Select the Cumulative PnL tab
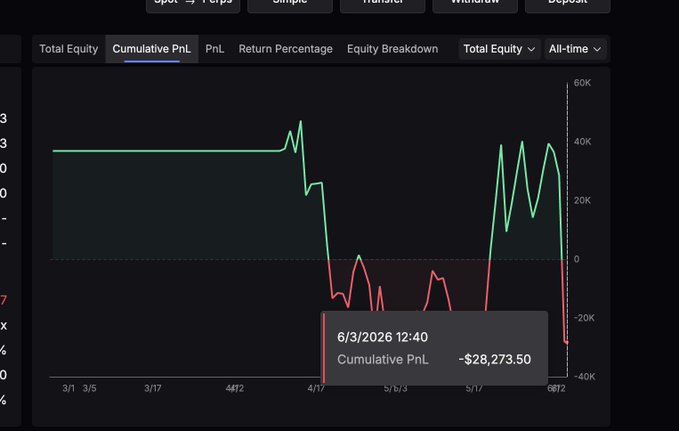 (152, 49)
